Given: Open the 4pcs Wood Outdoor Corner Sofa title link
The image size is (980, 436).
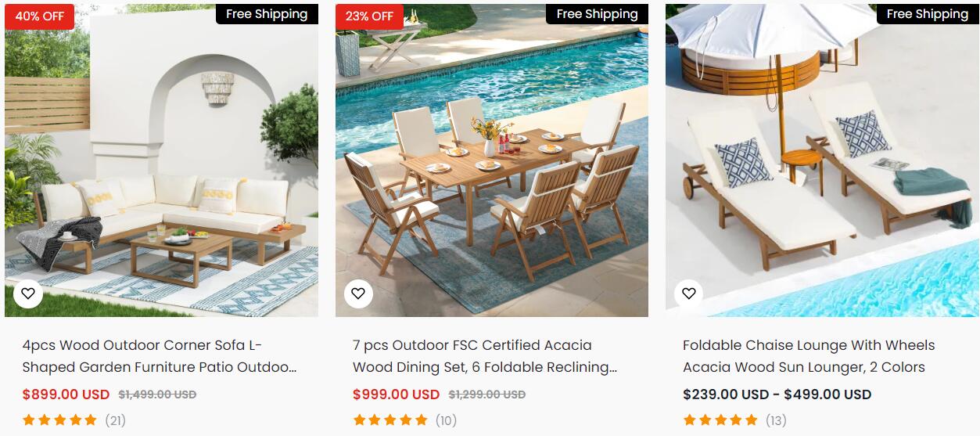Looking at the screenshot, I should click(x=160, y=356).
